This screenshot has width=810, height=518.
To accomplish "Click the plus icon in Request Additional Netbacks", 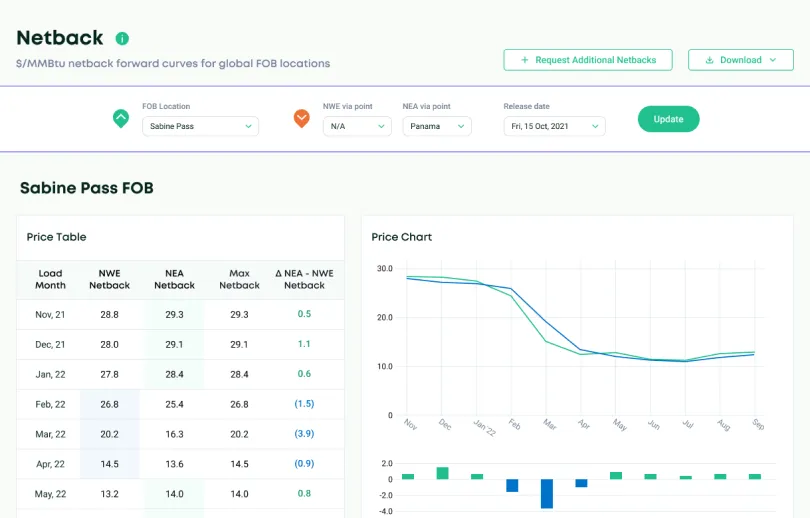I will click(524, 60).
